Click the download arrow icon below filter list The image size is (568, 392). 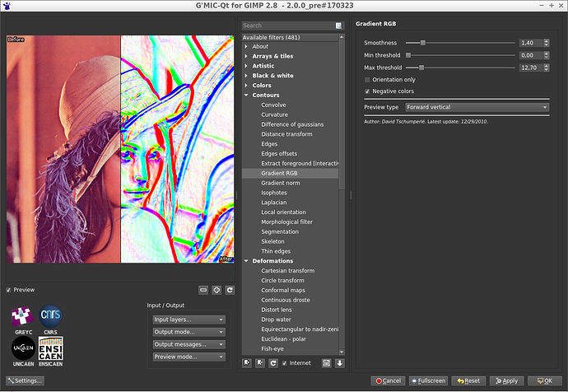pyautogui.click(x=339, y=362)
